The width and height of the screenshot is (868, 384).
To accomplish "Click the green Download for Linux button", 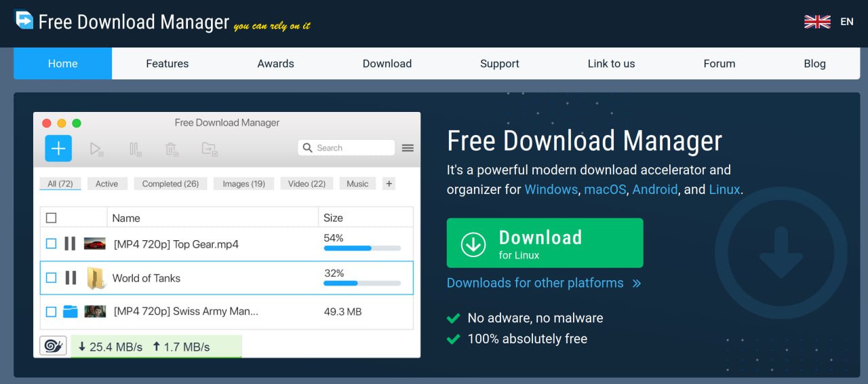I will 545,243.
